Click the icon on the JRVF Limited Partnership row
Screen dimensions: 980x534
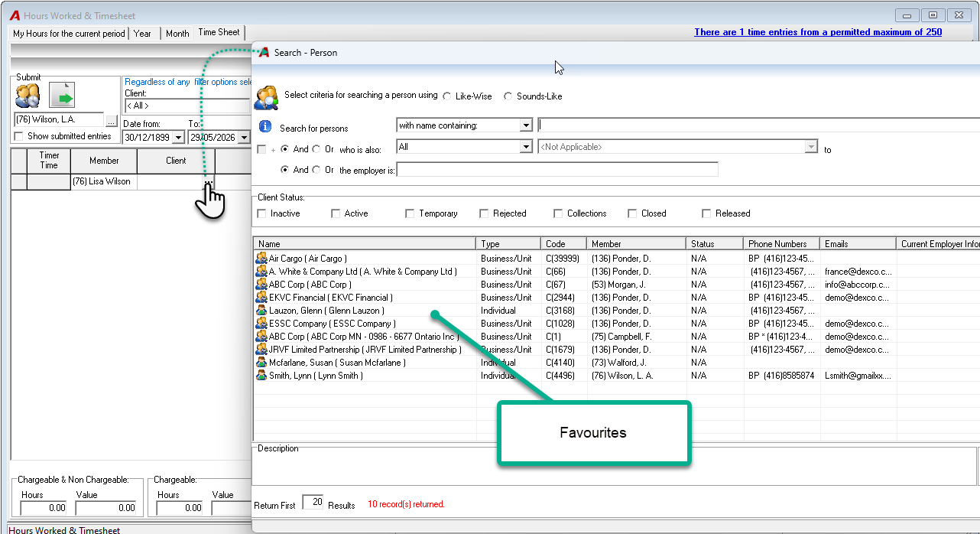coord(261,350)
